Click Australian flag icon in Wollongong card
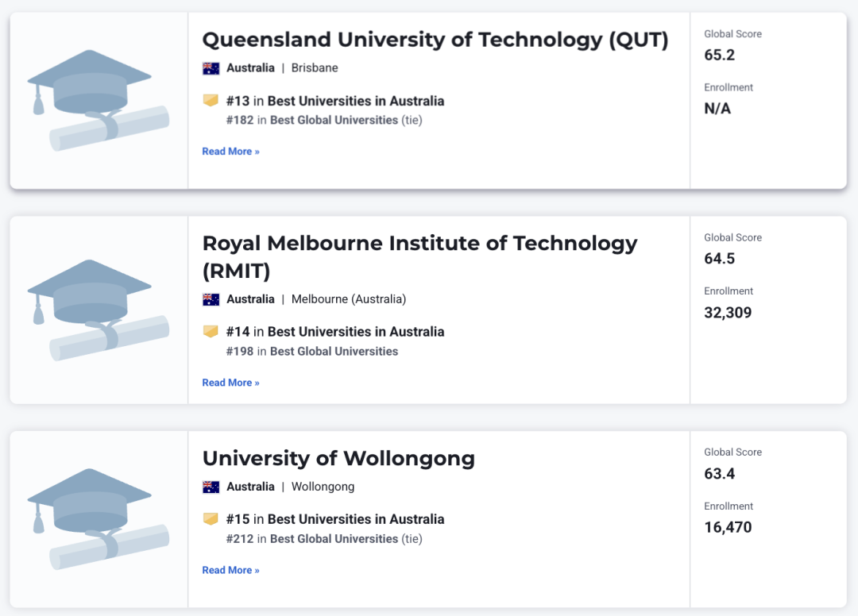The height and width of the screenshot is (616, 858). tap(211, 487)
